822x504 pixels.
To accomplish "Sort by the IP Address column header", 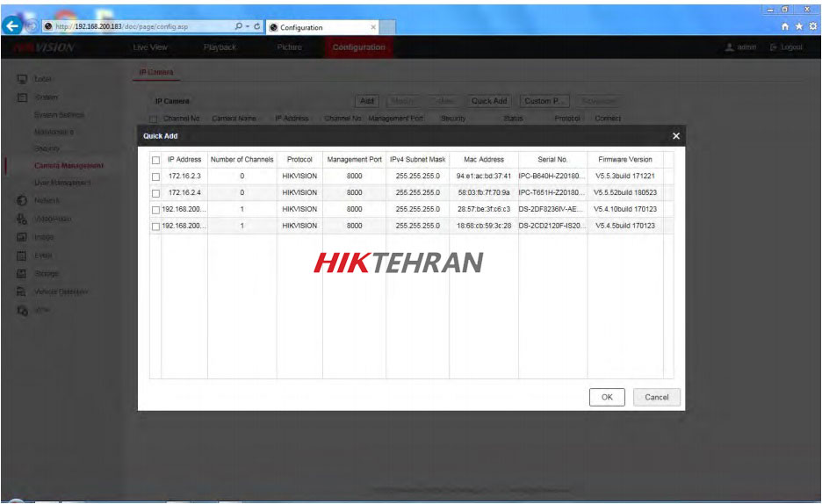I will (184, 159).
